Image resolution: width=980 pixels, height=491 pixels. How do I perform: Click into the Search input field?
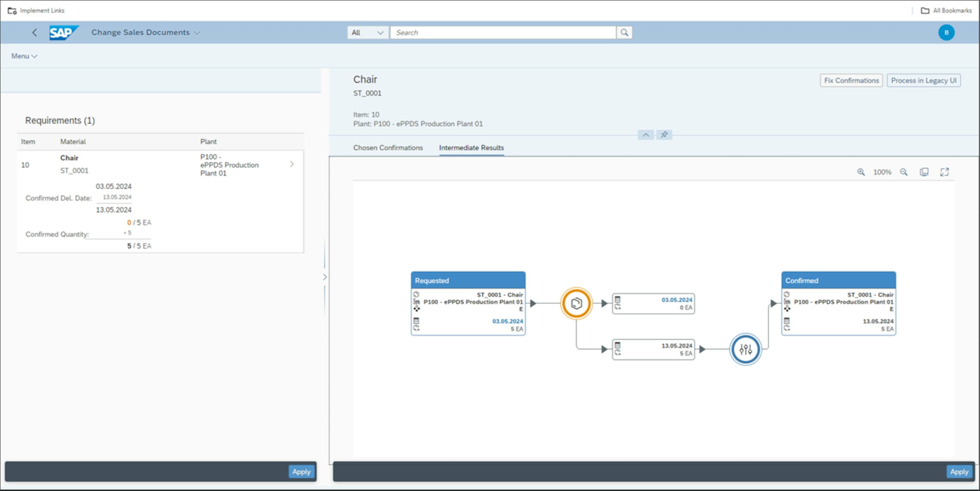tap(502, 32)
